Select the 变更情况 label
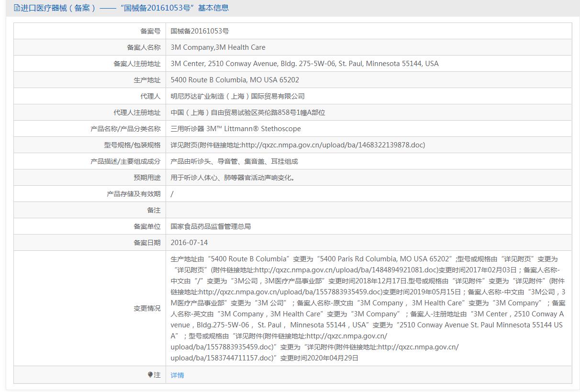Image resolution: width=580 pixels, height=392 pixels. coord(147,308)
